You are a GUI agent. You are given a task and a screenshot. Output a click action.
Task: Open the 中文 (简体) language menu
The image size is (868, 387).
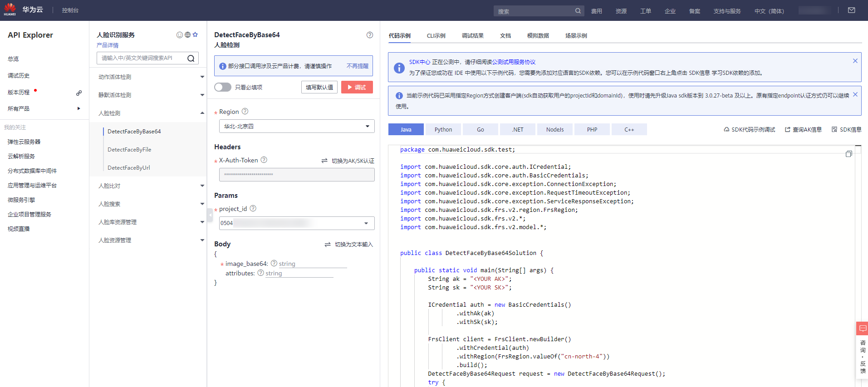pos(769,11)
